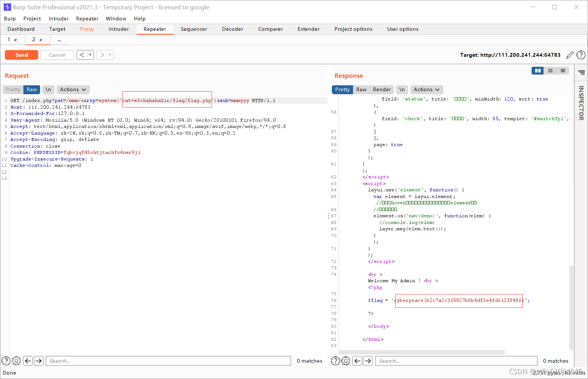Switch to the Comparer tab
This screenshot has width=588, height=379.
point(271,29)
